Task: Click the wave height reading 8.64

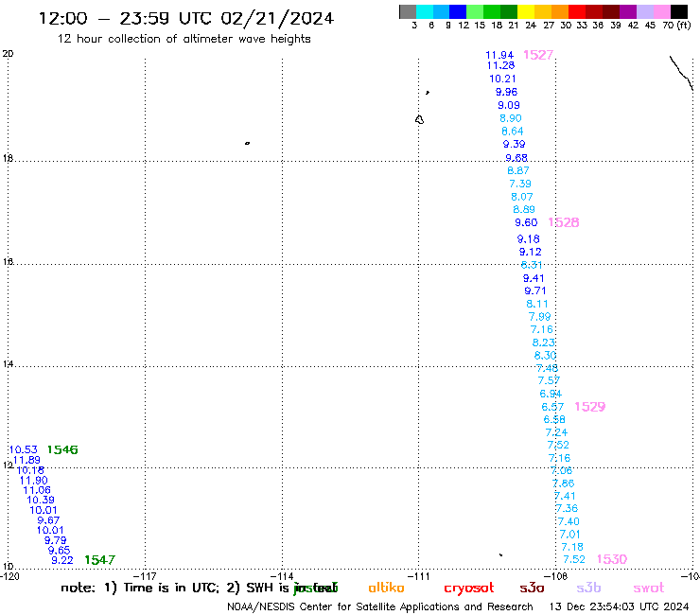Action: [x=513, y=132]
